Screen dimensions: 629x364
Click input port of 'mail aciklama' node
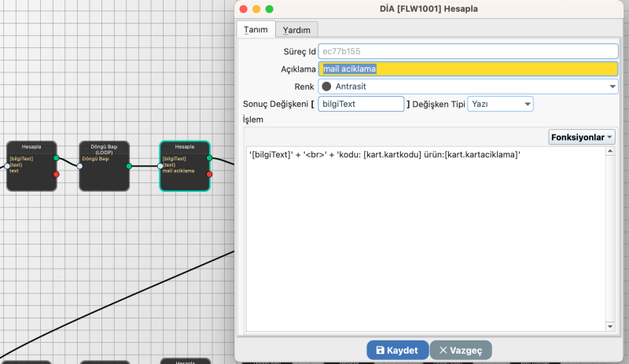pos(160,166)
